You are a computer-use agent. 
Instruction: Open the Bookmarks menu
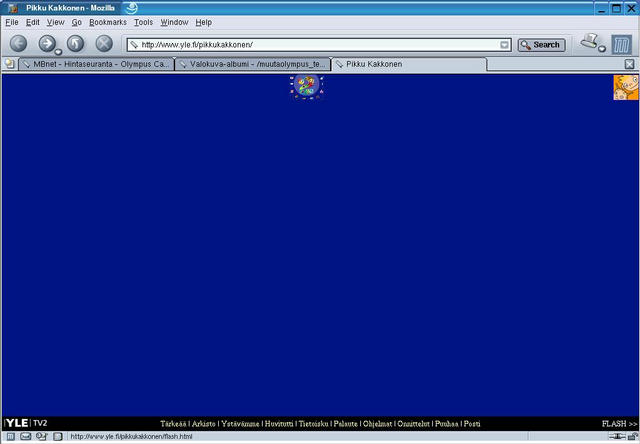point(108,22)
